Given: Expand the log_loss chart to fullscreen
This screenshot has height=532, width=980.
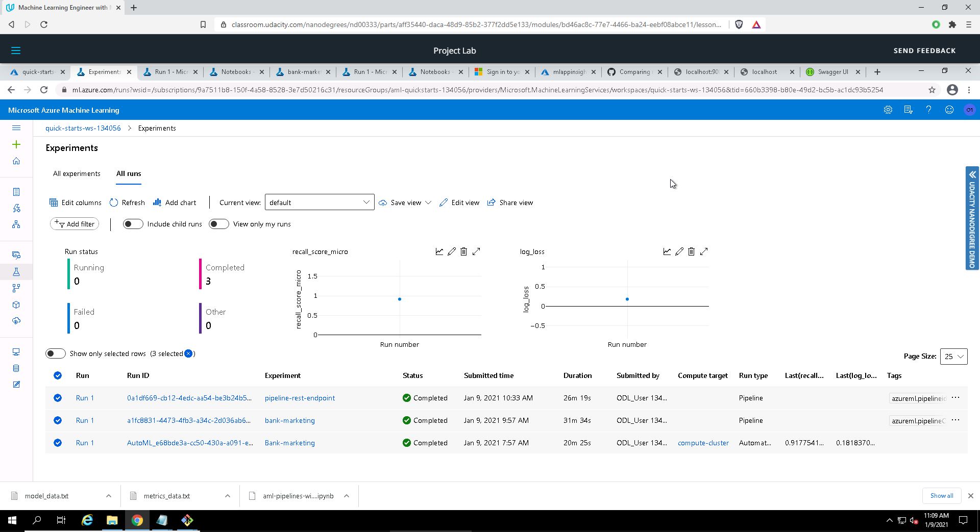Looking at the screenshot, I should tap(704, 251).
